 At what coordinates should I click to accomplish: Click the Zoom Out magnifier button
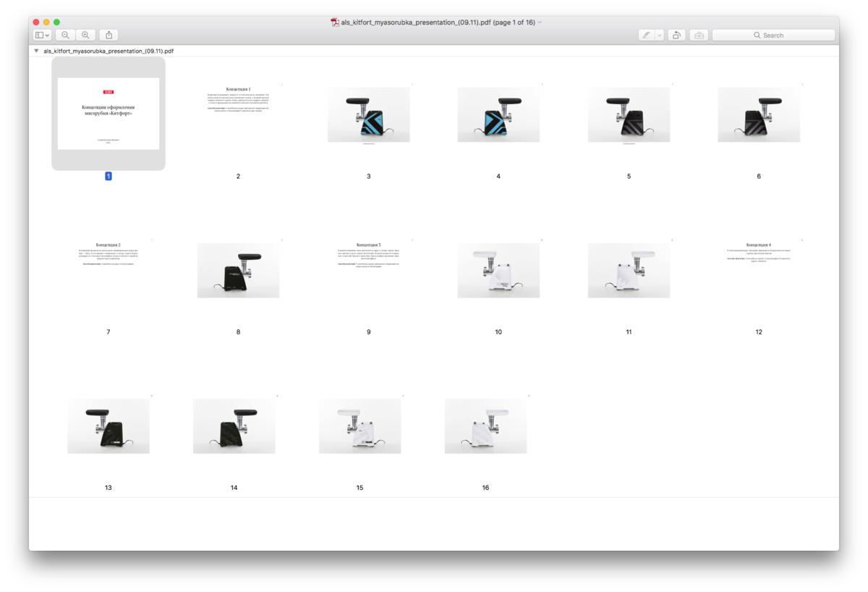coord(65,35)
